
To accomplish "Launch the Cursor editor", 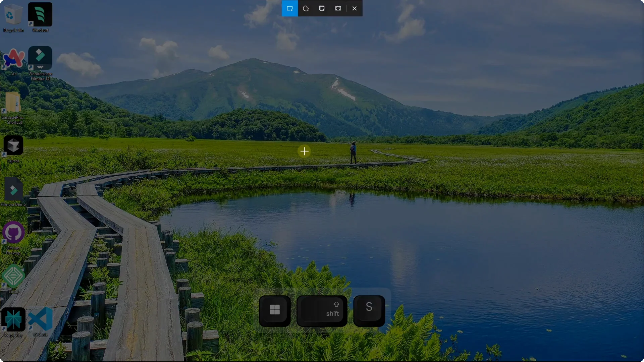I will coord(13,145).
